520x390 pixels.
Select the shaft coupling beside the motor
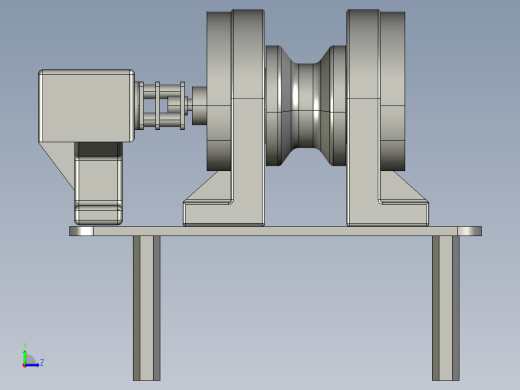[x=161, y=105]
